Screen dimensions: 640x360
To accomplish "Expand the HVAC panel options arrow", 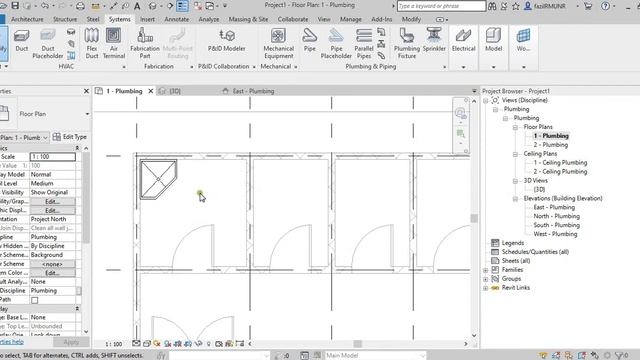I will (124, 67).
